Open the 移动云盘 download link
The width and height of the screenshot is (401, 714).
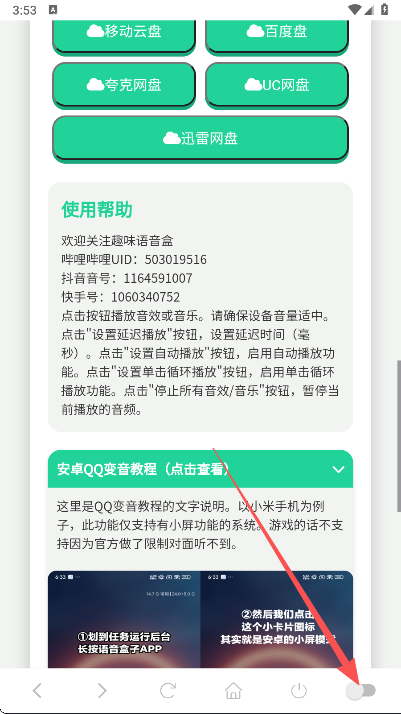pos(124,34)
